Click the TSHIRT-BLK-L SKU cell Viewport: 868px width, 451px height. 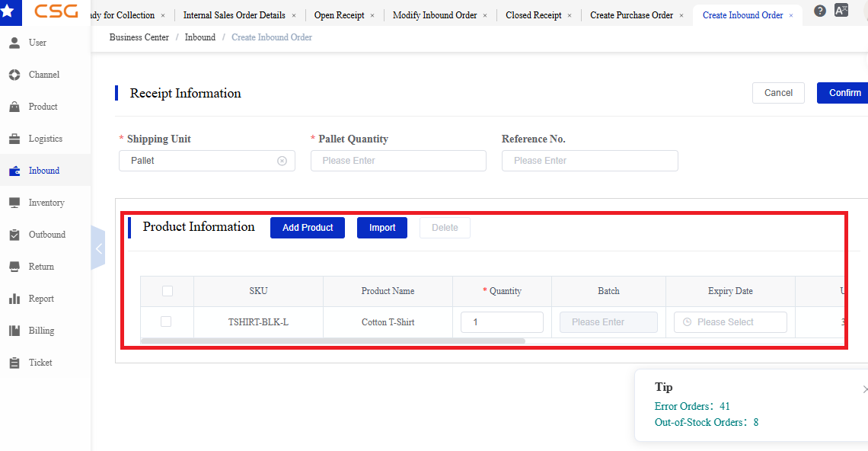(x=259, y=322)
